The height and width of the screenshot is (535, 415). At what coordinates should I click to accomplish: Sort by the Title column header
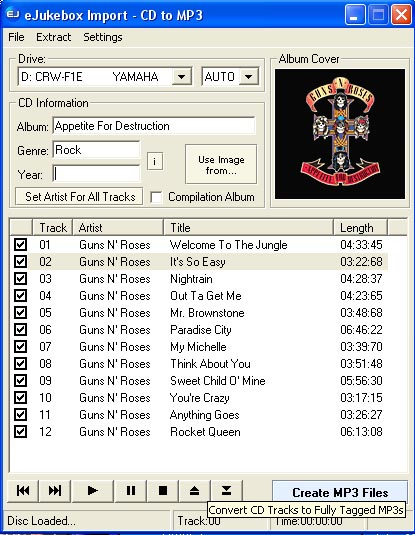249,228
